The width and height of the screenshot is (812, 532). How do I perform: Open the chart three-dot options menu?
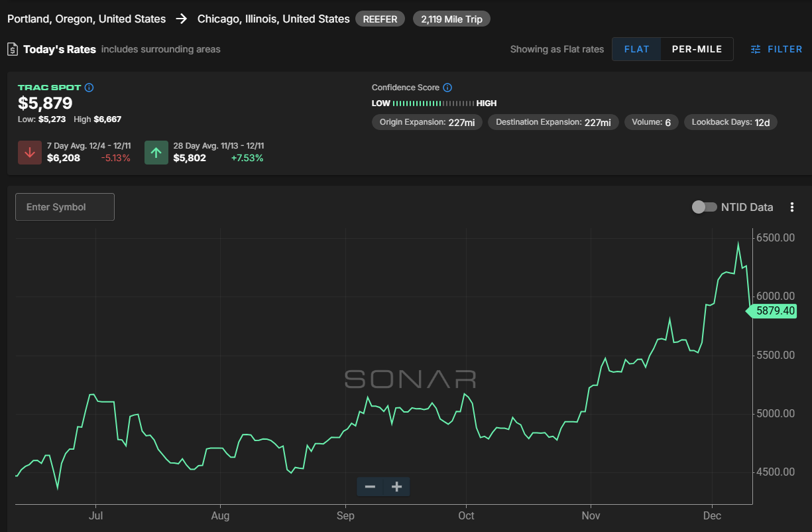coord(791,207)
